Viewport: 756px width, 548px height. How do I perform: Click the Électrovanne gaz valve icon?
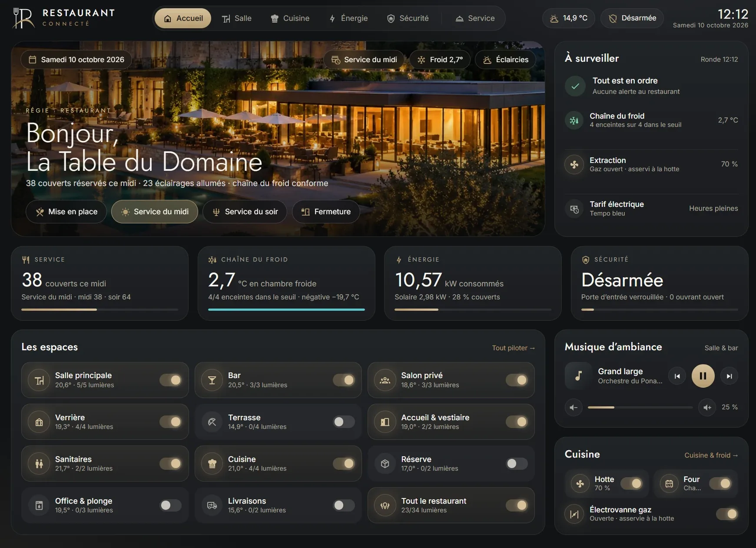[574, 514]
